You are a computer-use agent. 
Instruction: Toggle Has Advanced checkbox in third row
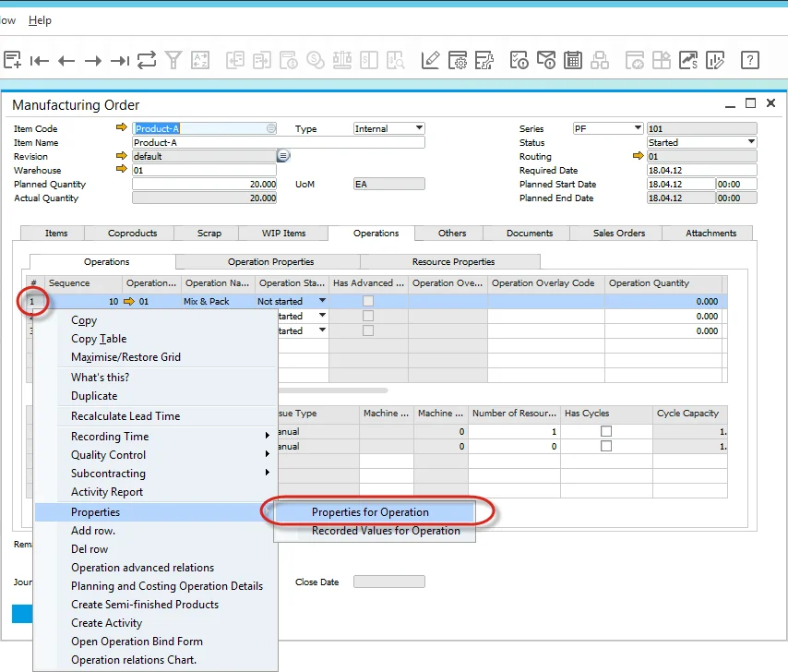pyautogui.click(x=368, y=330)
